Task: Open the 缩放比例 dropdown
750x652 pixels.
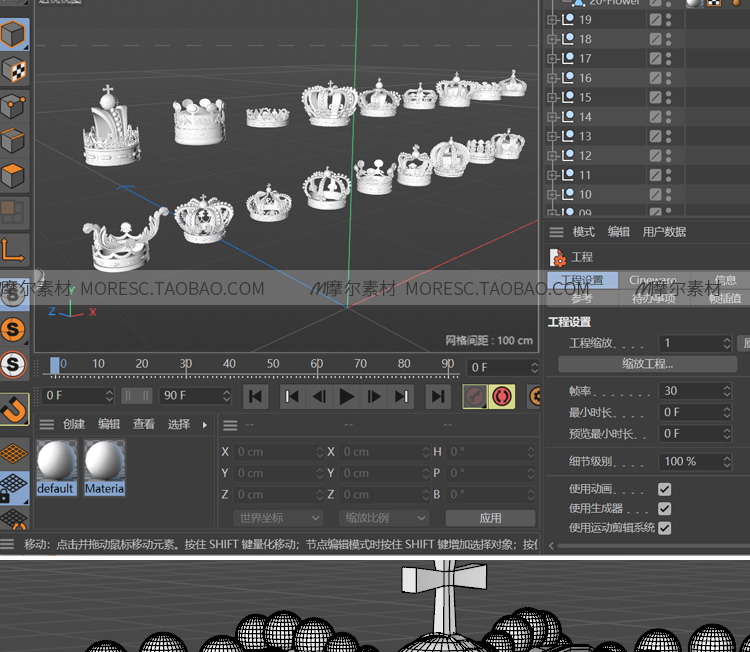Action: pos(384,518)
